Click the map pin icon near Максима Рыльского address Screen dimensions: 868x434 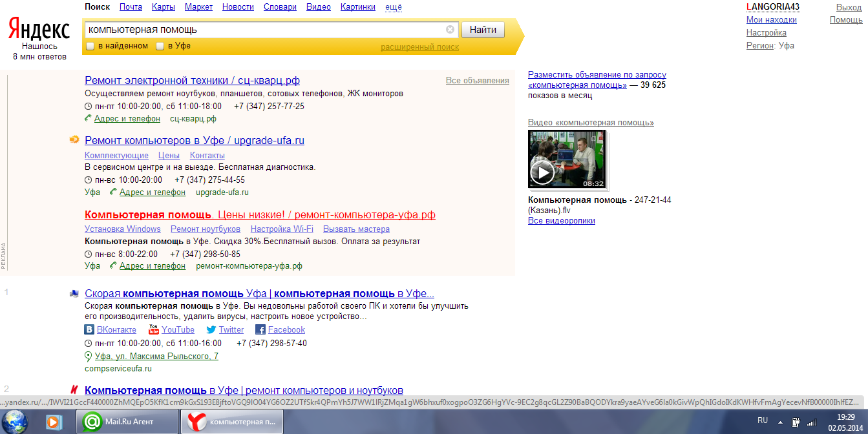[x=89, y=356]
